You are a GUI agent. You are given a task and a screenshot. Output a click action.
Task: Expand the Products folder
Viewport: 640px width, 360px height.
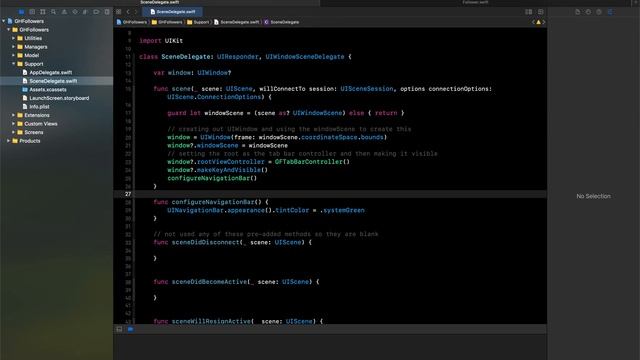pyautogui.click(x=9, y=141)
